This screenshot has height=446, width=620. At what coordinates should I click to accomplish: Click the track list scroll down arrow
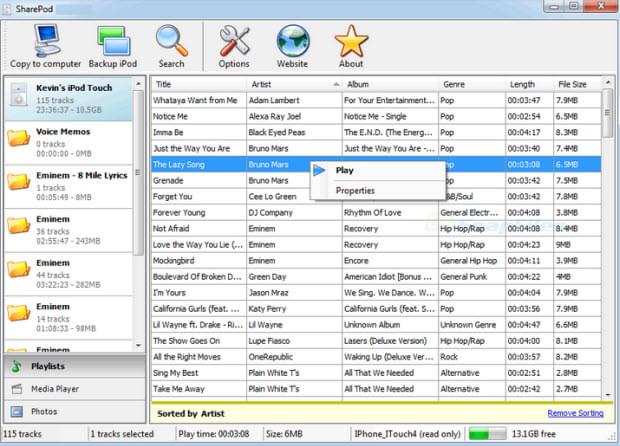608,395
